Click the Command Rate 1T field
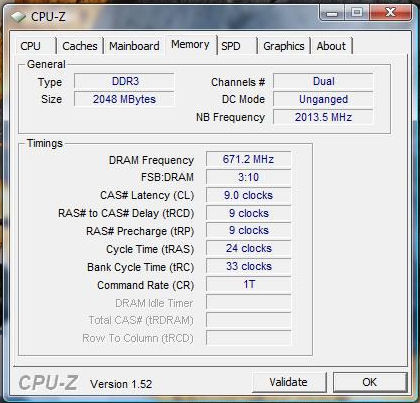This screenshot has height=403, width=420. [248, 285]
